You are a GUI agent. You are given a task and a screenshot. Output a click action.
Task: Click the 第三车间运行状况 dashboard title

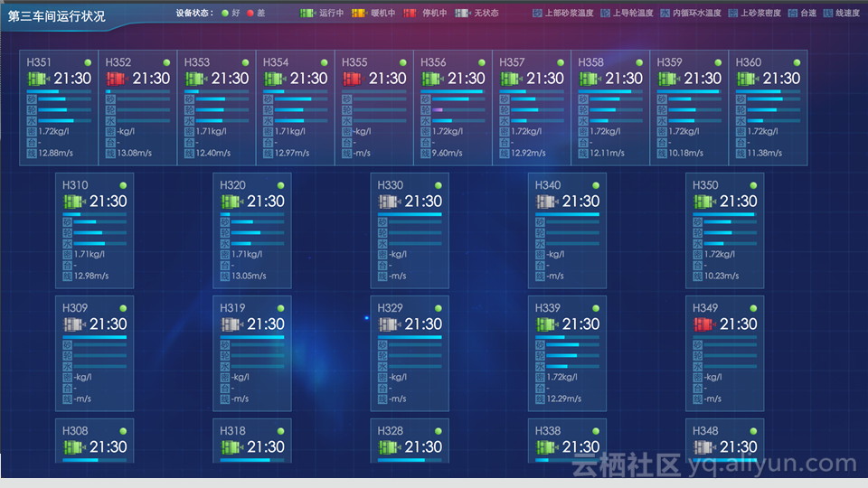[x=56, y=16]
